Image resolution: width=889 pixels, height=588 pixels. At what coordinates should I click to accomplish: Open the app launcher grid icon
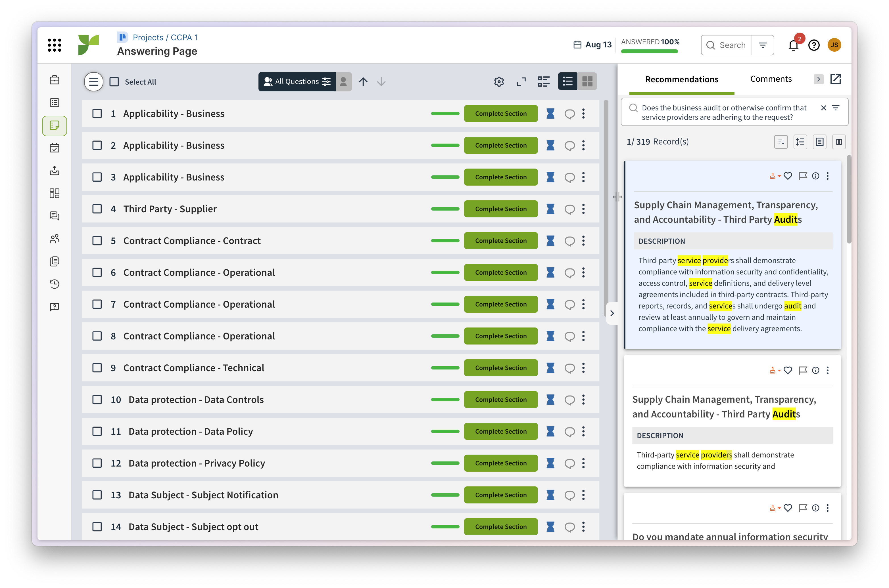click(55, 45)
